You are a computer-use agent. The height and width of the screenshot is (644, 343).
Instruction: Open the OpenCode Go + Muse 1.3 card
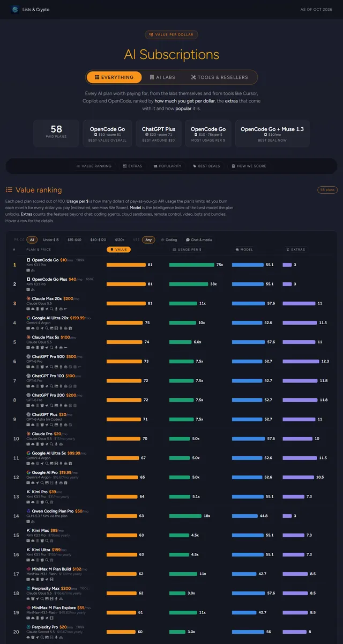[x=272, y=133]
